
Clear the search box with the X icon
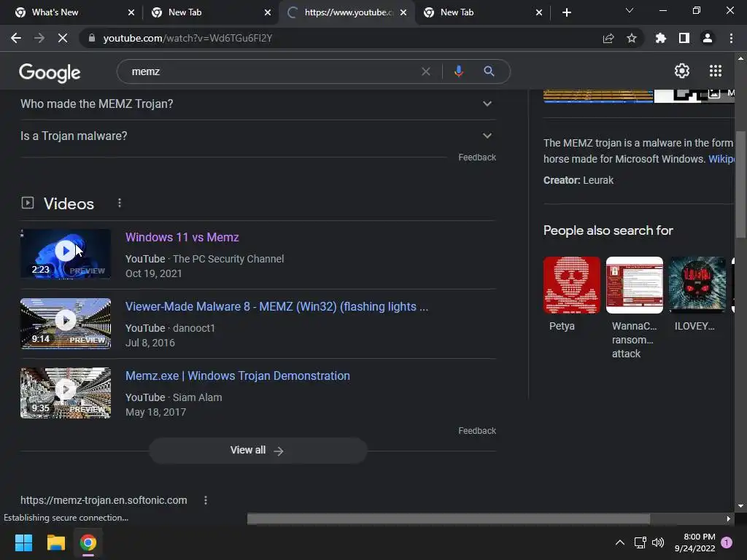(426, 71)
